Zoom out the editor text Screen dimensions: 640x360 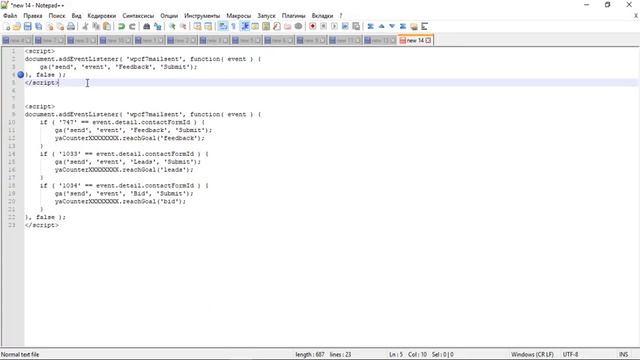click(x=183, y=27)
